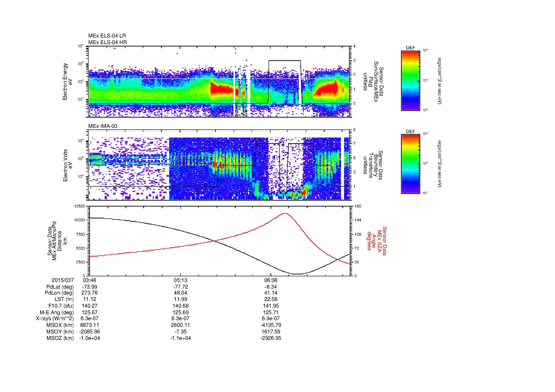Click the 'MEx ELS-04 HR' plot title
This screenshot has width=555, height=392.
(x=107, y=42)
